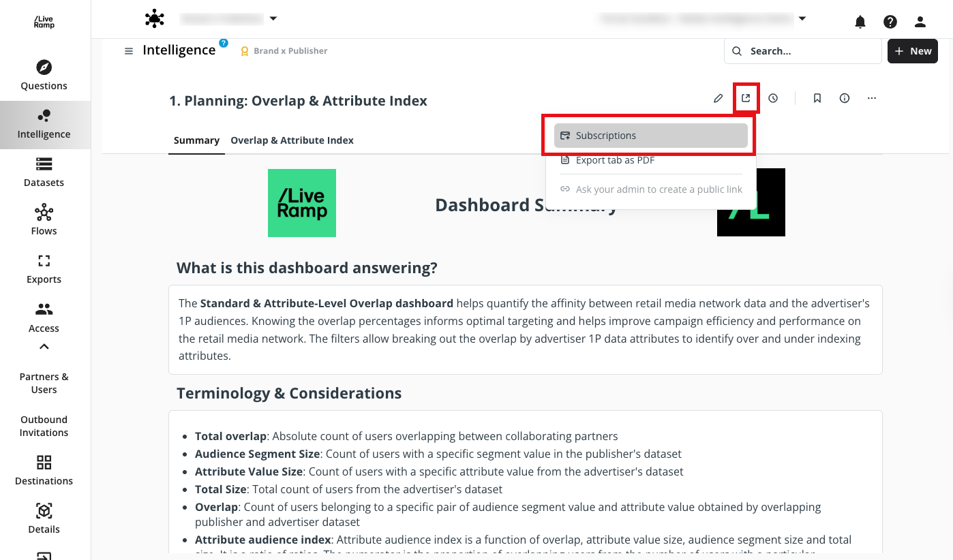953x560 pixels.
Task: Click the pencil edit icon on the dashboard
Action: pyautogui.click(x=718, y=98)
